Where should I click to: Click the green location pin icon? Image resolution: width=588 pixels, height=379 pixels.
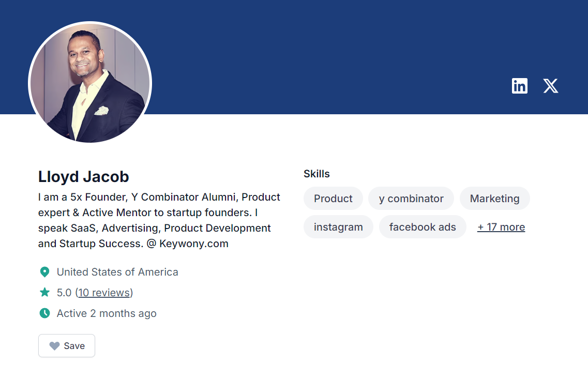tap(44, 272)
